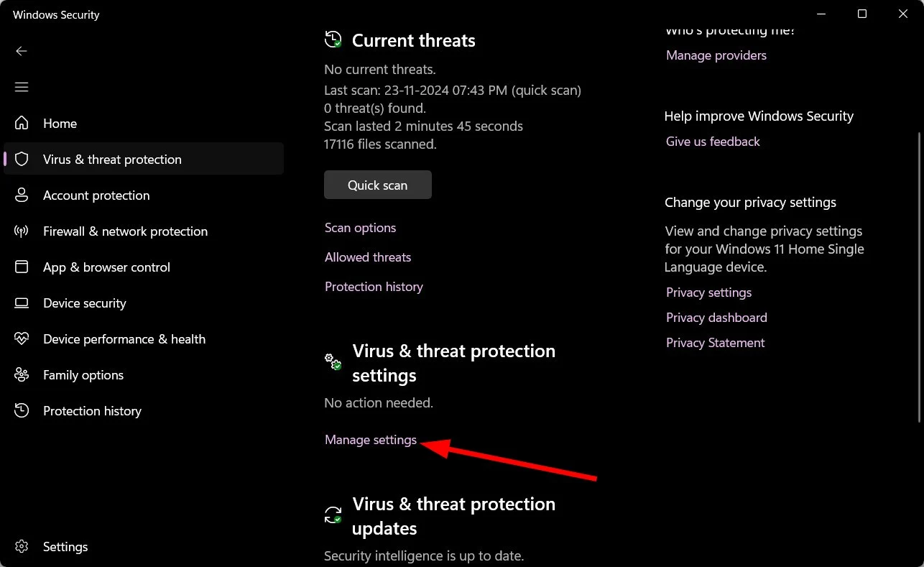Toggle the hamburger navigation menu
The width and height of the screenshot is (924, 567).
(22, 87)
